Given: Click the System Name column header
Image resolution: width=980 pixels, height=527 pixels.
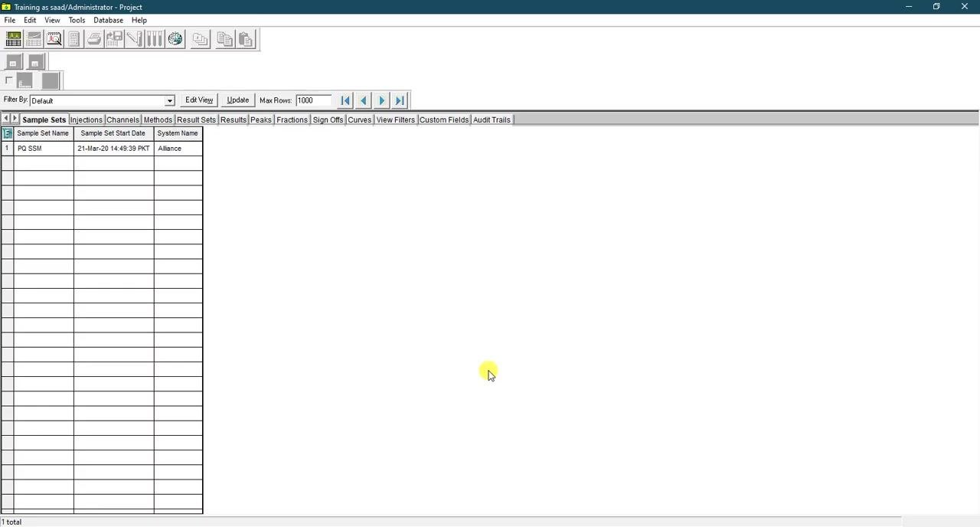Looking at the screenshot, I should point(178,133).
